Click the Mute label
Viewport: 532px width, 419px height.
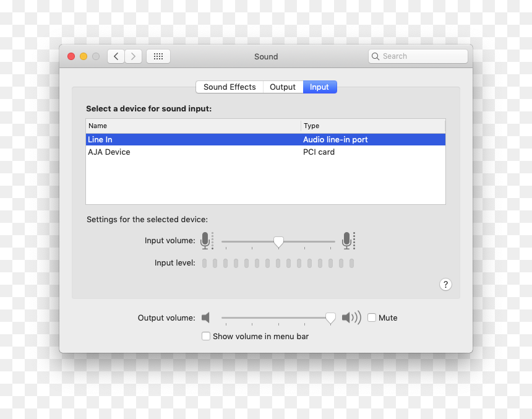click(388, 318)
